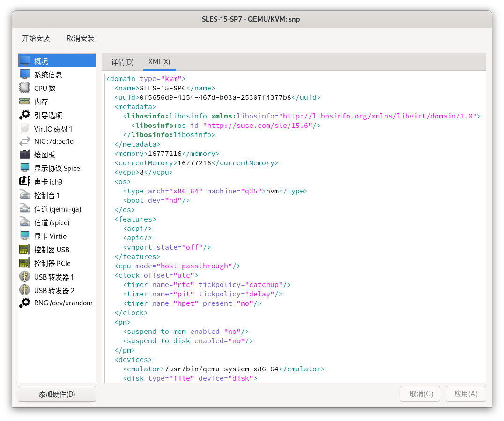Click the 概况 overview monitor icon

click(25, 61)
